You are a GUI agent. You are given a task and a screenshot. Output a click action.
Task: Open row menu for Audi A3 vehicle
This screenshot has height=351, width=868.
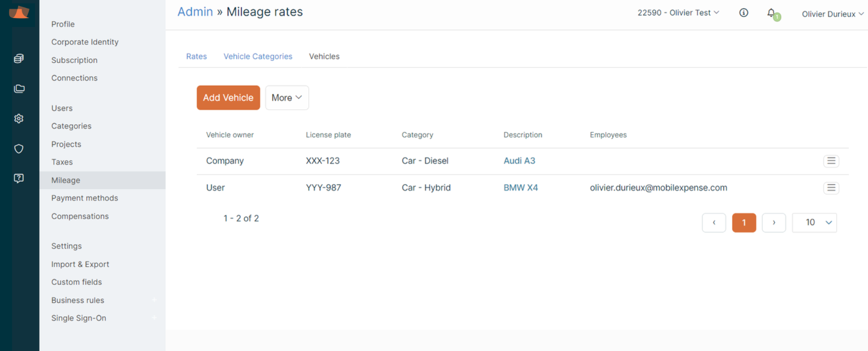830,161
